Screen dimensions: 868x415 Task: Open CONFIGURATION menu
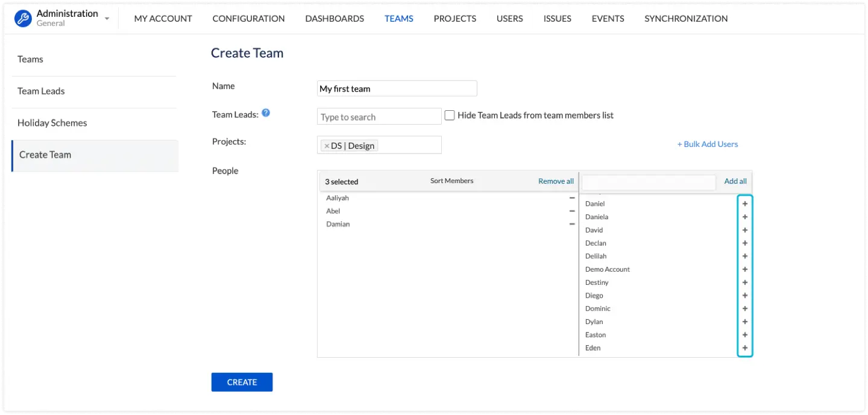(x=248, y=19)
